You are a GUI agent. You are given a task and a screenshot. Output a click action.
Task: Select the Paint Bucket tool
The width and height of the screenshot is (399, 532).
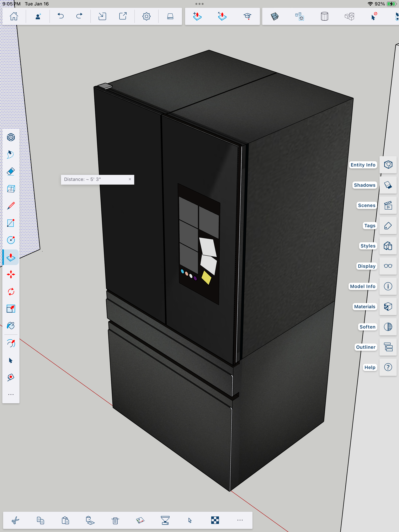[x=11, y=326]
